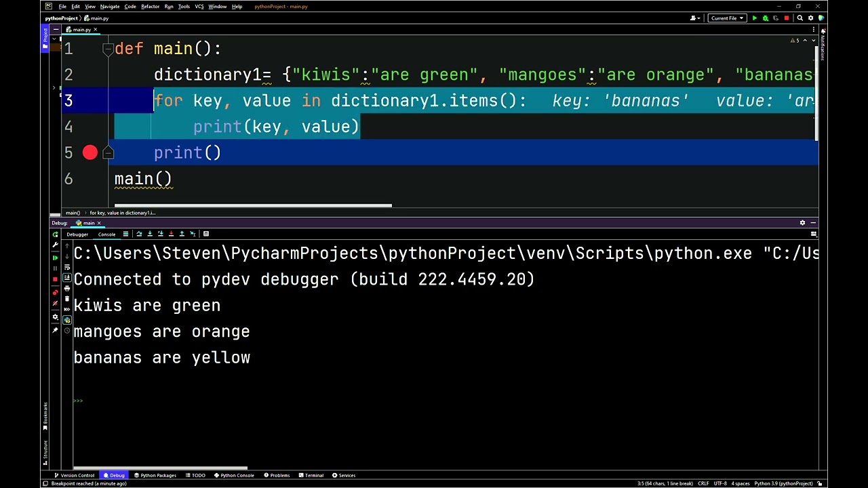The image size is (868, 488).
Task: Stop the program with the top red square
Action: [x=787, y=18]
